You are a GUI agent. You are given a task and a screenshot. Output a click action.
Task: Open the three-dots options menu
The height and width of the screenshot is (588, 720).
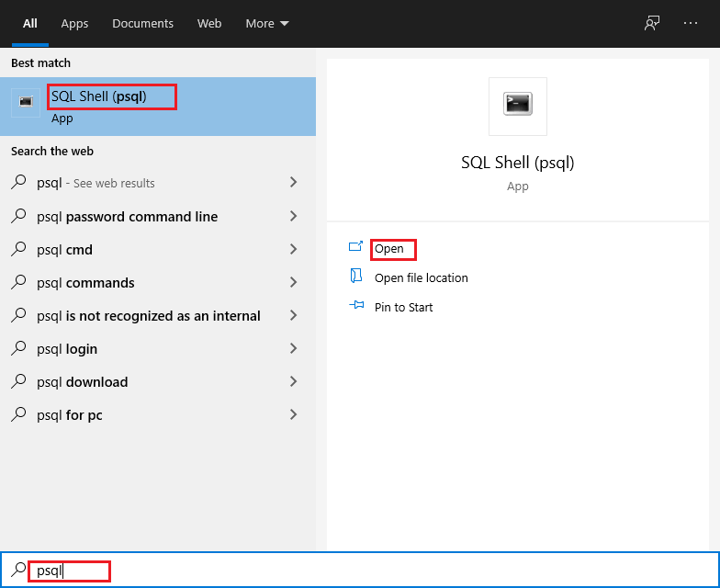tap(691, 23)
